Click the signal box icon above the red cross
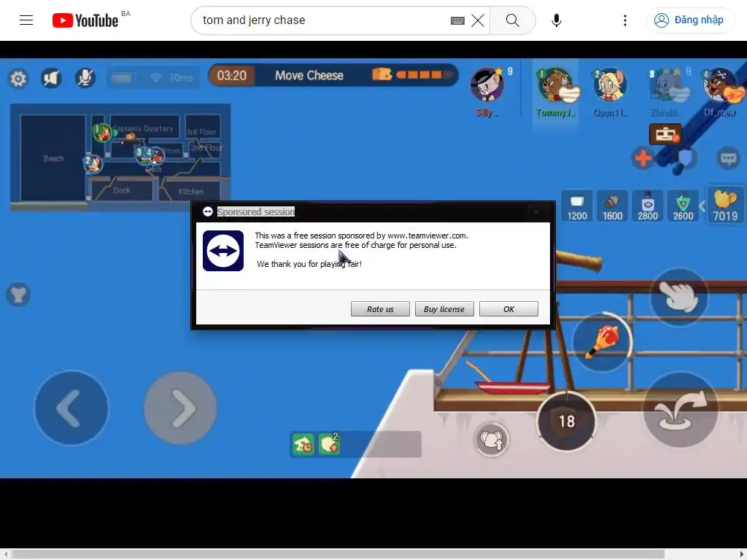 pos(665,134)
